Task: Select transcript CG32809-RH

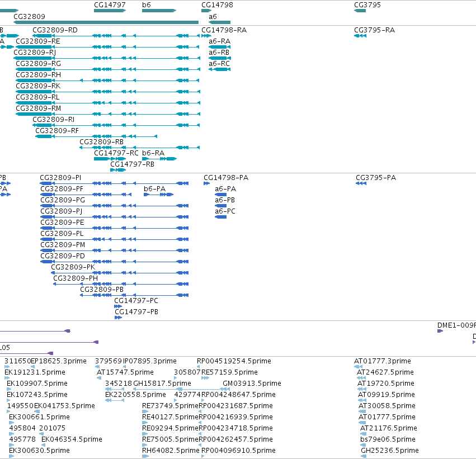Action: pyautogui.click(x=38, y=75)
